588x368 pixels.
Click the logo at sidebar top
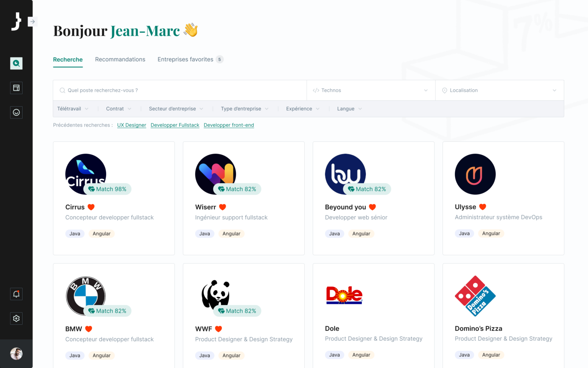click(x=16, y=21)
